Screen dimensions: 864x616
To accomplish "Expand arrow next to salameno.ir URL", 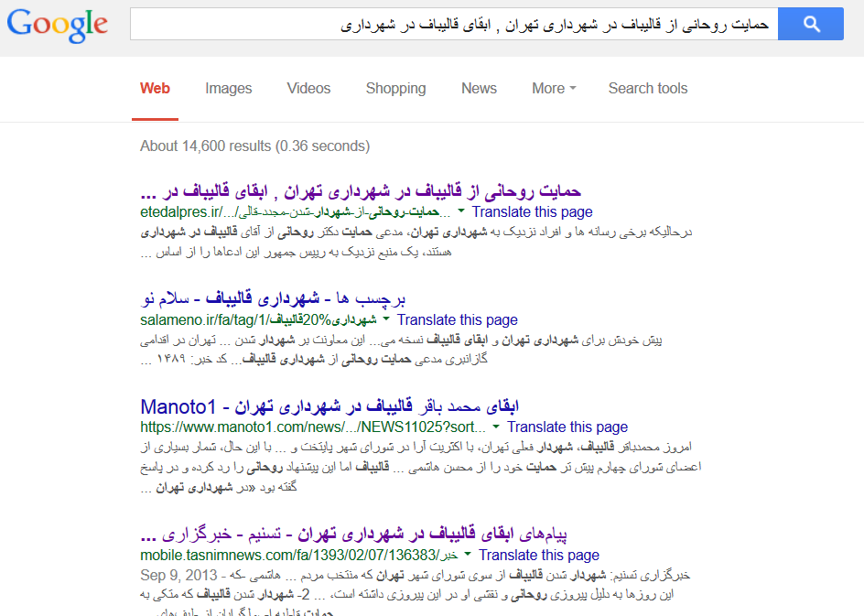I will click(x=386, y=319).
